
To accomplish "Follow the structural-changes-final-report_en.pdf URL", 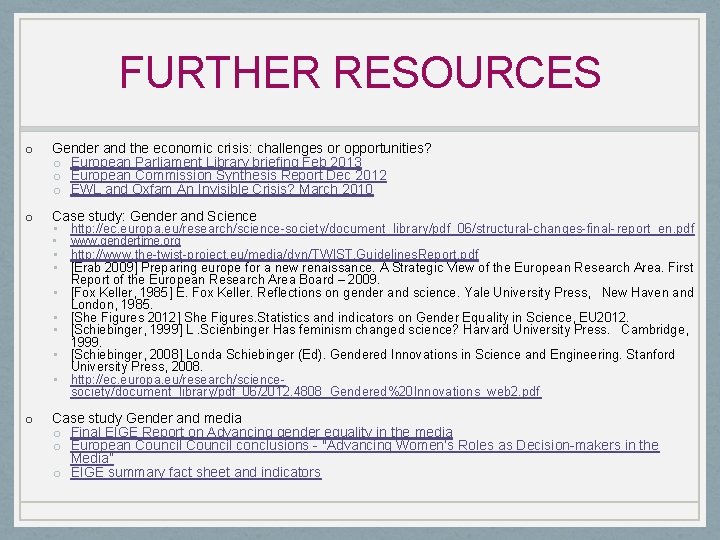I will point(382,228).
